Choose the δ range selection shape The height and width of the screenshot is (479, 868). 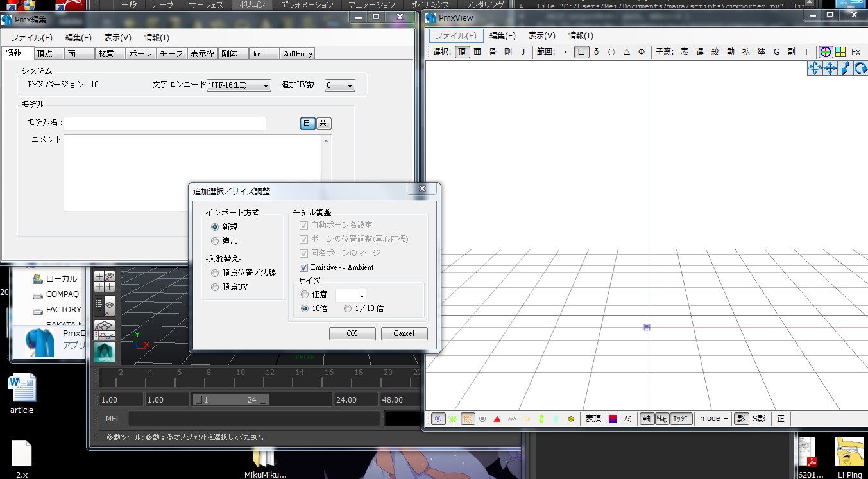pyautogui.click(x=597, y=52)
